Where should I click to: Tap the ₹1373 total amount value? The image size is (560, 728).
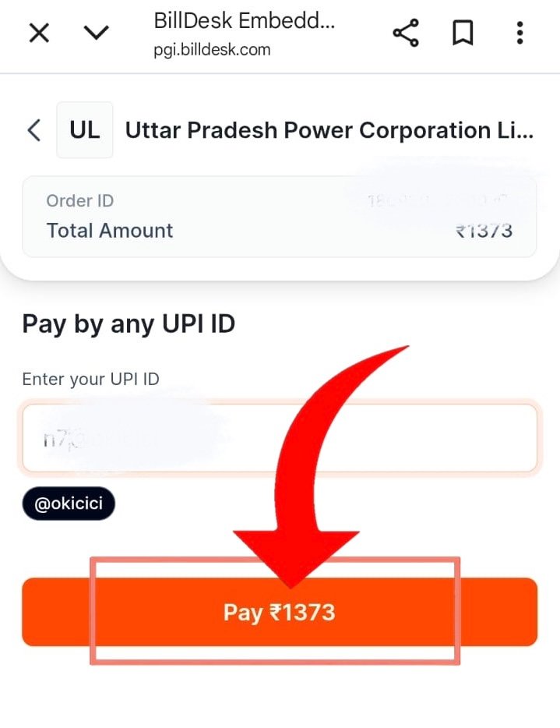point(484,231)
